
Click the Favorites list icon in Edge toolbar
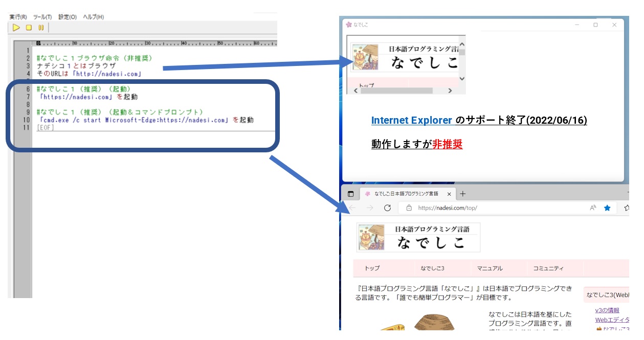click(x=627, y=208)
